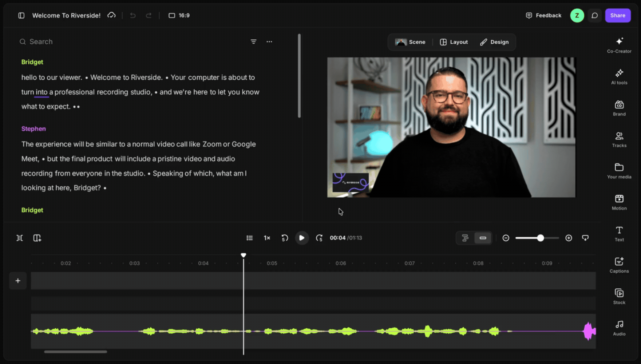Select the Scene tab
Screen dimensions: 641x364
pos(410,42)
